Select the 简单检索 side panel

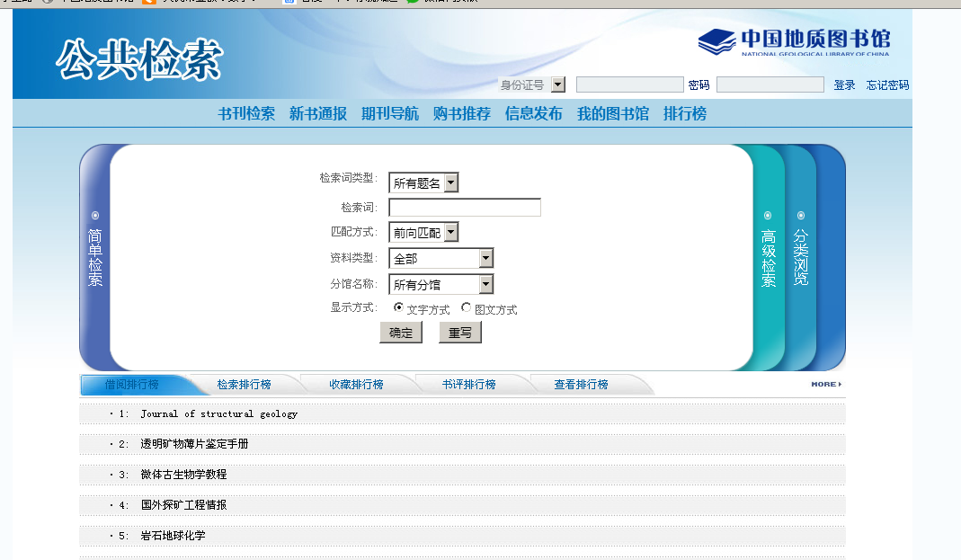click(x=95, y=256)
